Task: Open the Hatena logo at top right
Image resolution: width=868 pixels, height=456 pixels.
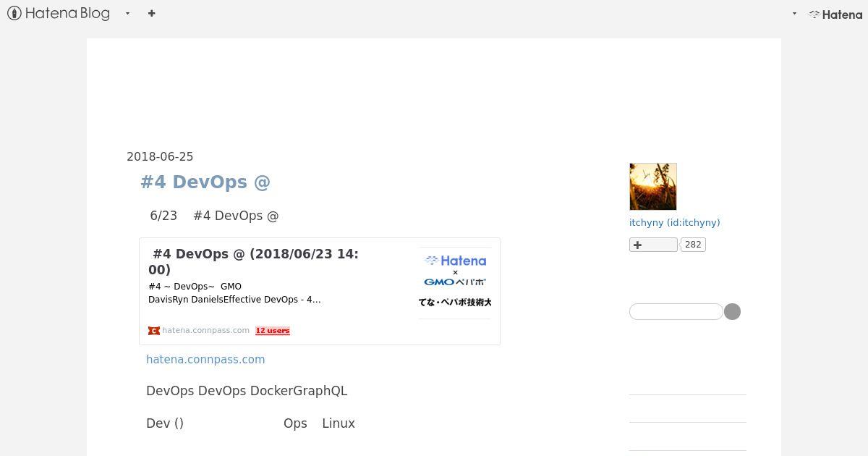Action: [x=835, y=14]
